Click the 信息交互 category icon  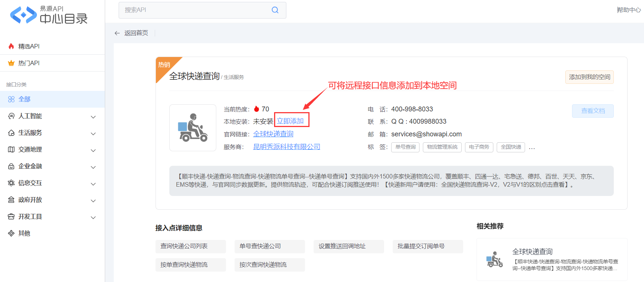[x=11, y=183]
